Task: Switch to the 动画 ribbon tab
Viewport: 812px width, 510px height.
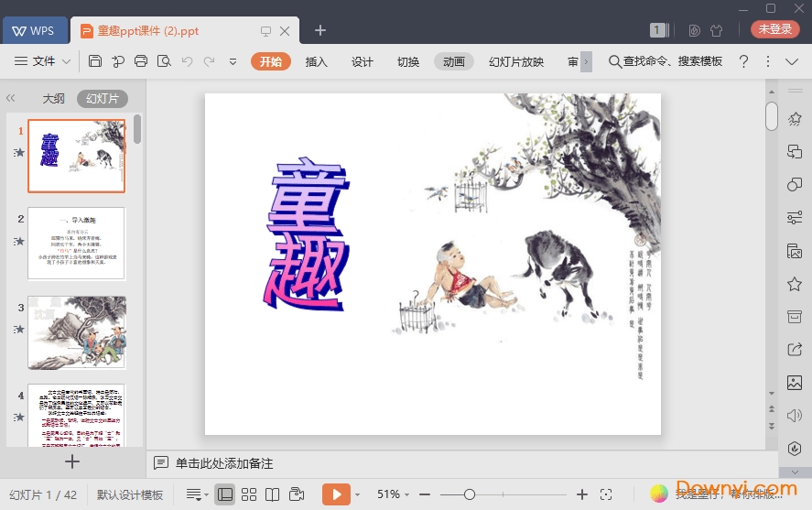Action: (x=454, y=61)
